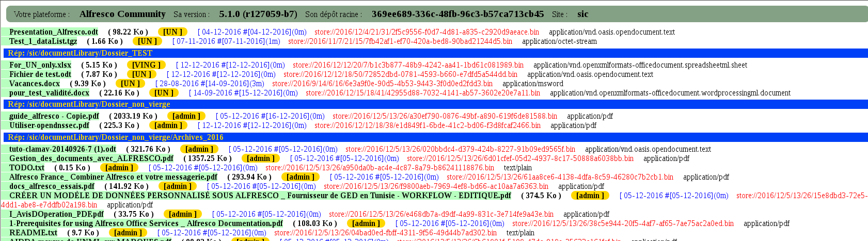Click the Test_1_dataList.tgz file name
The height and width of the screenshot is (241, 868).
point(43,41)
